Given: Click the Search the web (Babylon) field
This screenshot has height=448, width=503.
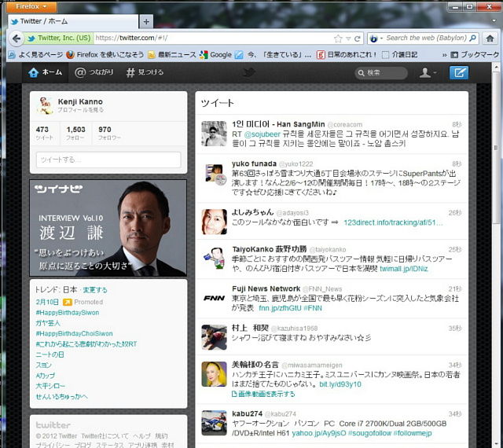Looking at the screenshot, I should (x=426, y=39).
